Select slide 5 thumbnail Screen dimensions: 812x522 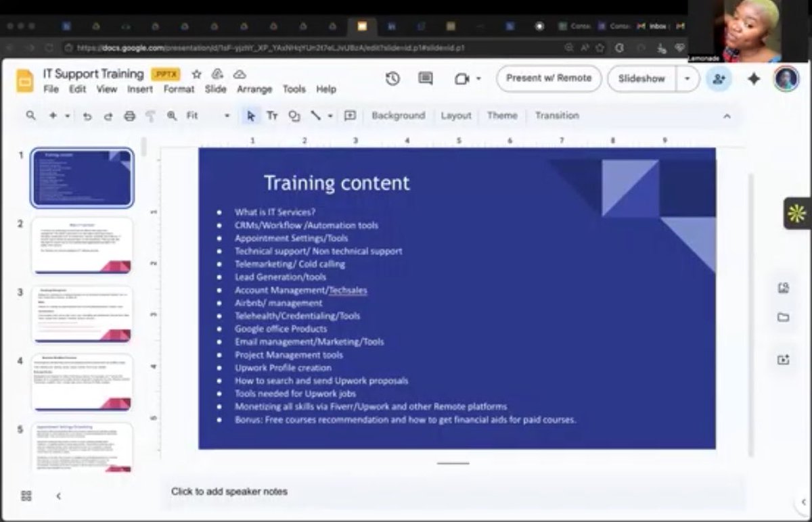pos(82,448)
